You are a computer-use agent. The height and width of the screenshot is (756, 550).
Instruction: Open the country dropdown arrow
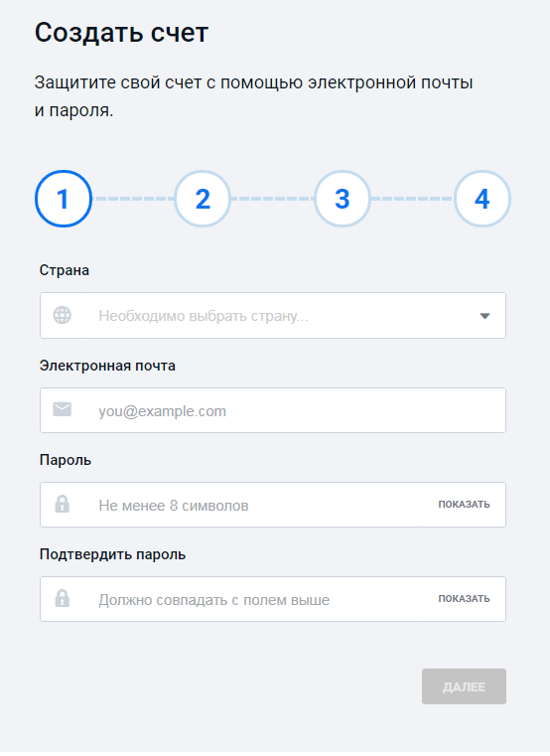tap(484, 316)
